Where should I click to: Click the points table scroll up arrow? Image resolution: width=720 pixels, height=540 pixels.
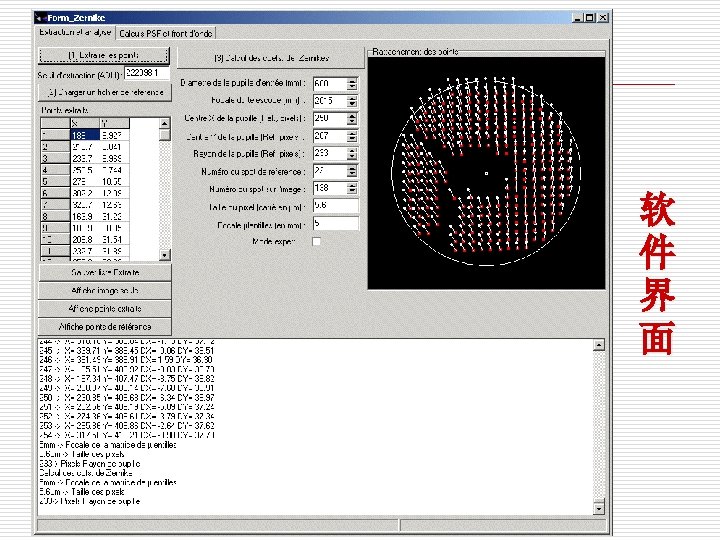coord(164,124)
